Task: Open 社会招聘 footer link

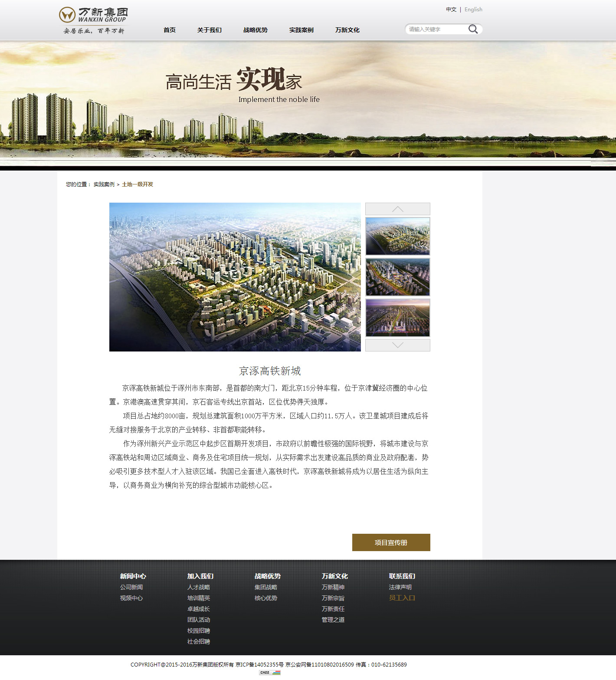Action: pos(199,641)
